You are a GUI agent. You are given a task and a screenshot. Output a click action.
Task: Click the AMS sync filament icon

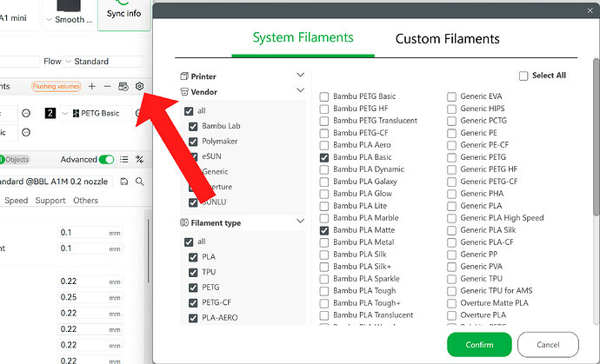[x=123, y=86]
